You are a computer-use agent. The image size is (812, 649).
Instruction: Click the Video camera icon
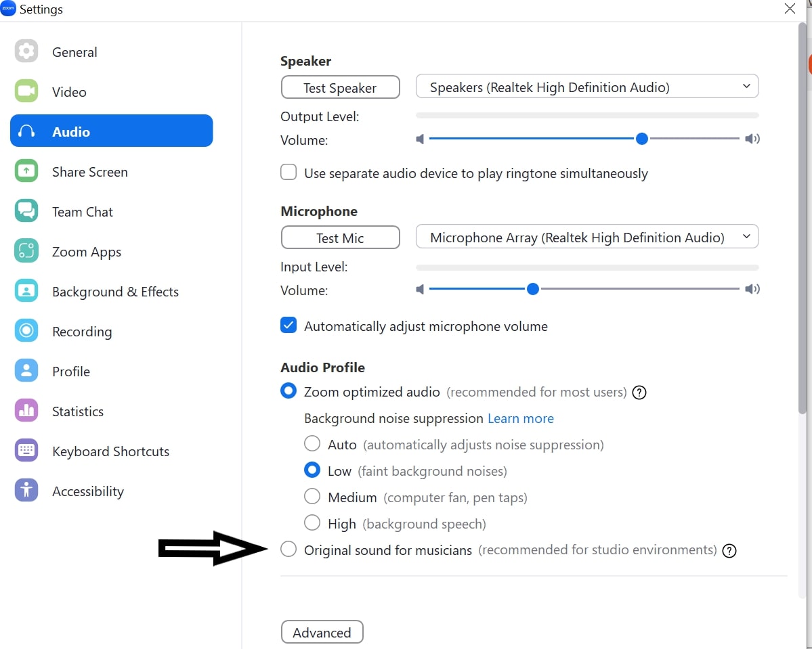tap(26, 91)
